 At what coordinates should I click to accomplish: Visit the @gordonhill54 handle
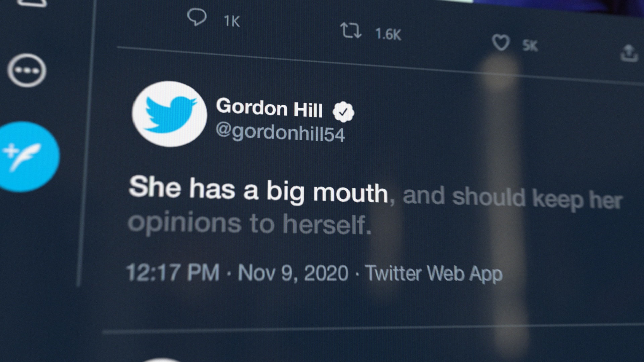point(280,133)
